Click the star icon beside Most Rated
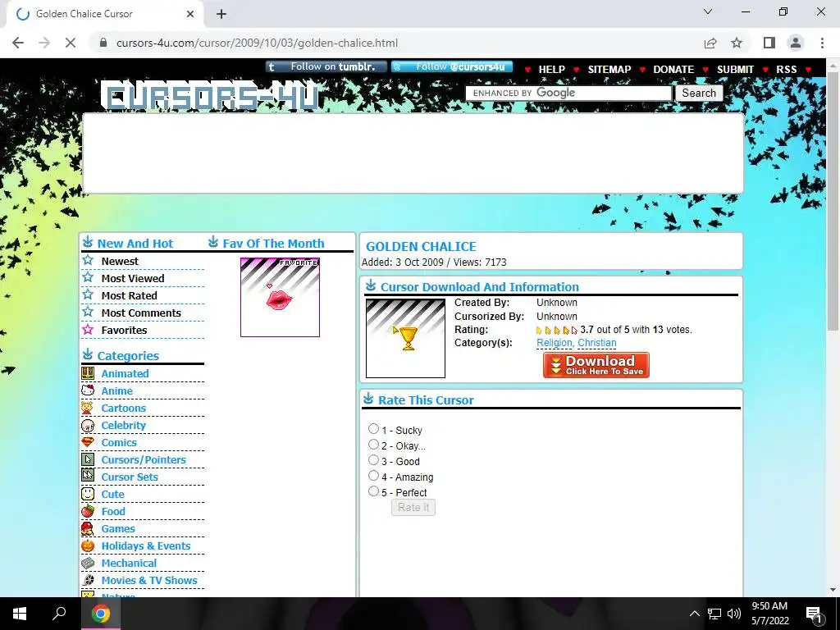Image resolution: width=840 pixels, height=630 pixels. (x=88, y=294)
